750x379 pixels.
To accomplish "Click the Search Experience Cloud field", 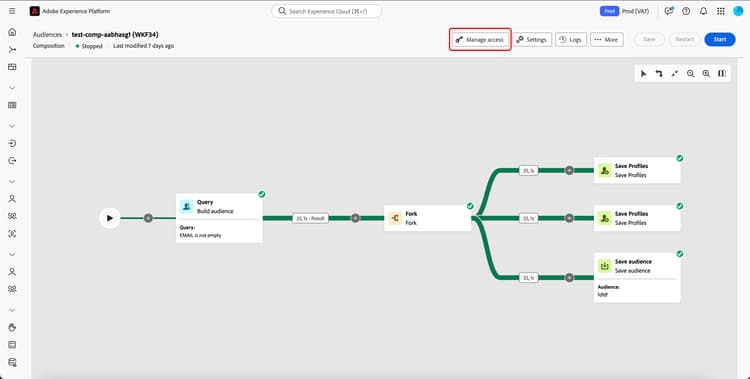I will click(327, 11).
